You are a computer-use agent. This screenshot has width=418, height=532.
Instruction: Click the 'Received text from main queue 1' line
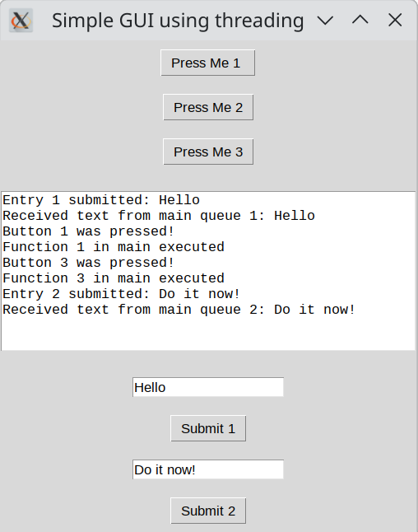(159, 216)
